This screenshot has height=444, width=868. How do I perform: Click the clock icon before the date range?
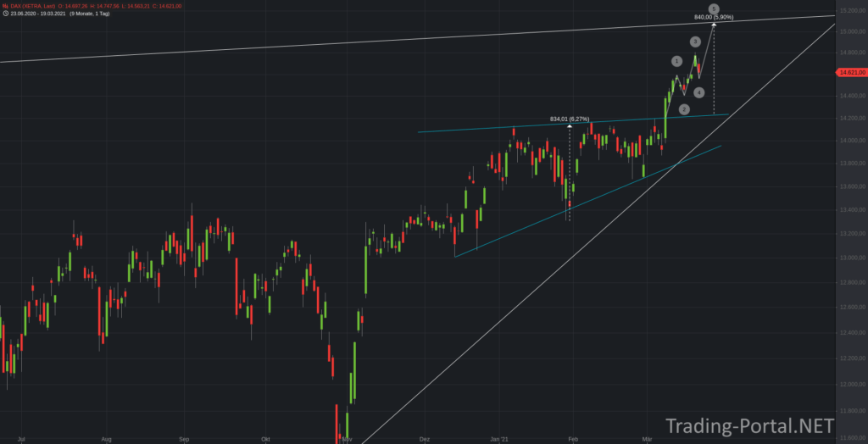[x=5, y=14]
